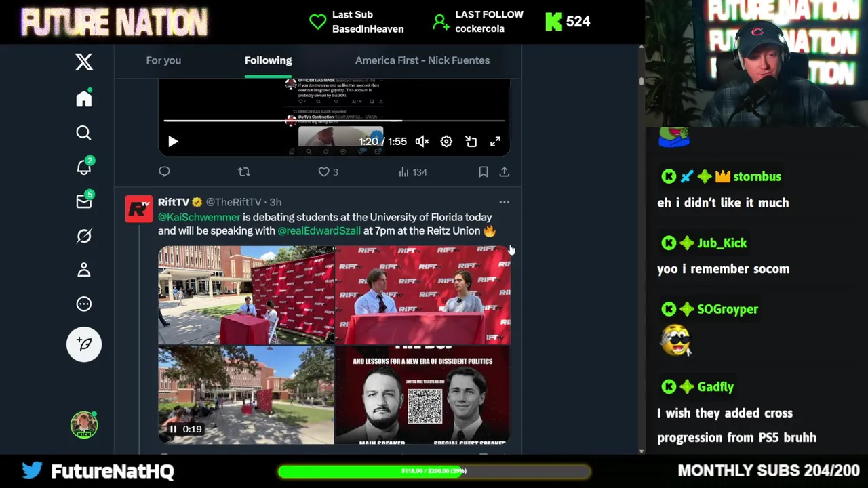This screenshot has width=868, height=488.
Task: Unmute the video with speaker icon
Action: tap(422, 142)
